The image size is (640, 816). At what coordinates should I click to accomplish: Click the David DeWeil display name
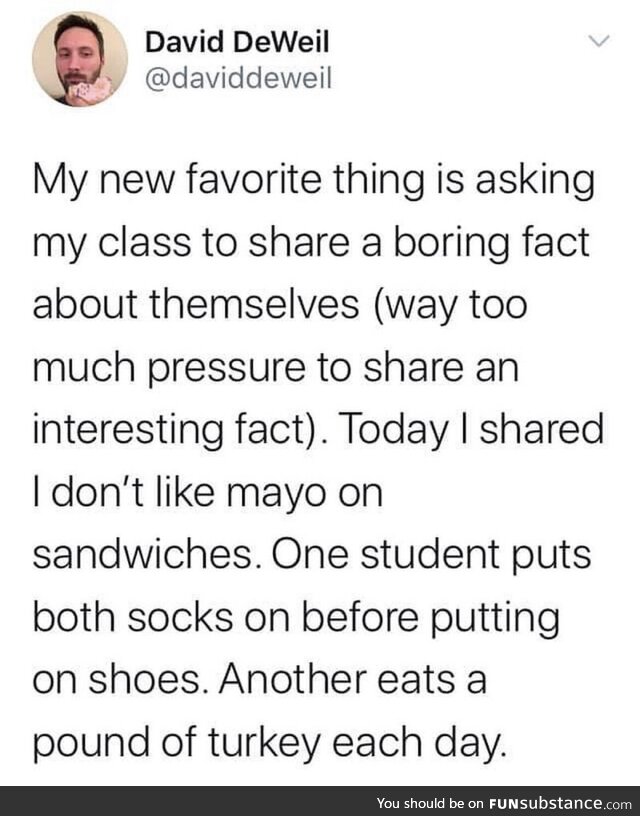[237, 42]
